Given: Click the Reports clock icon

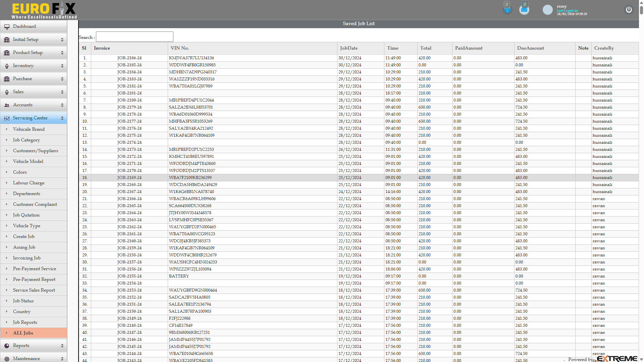Looking at the screenshot, I should (x=6, y=345).
